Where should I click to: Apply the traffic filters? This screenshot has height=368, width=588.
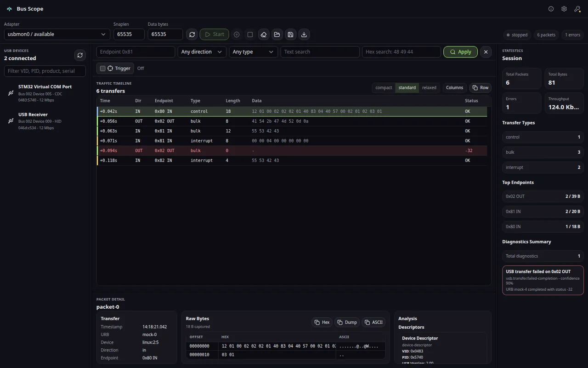(460, 52)
